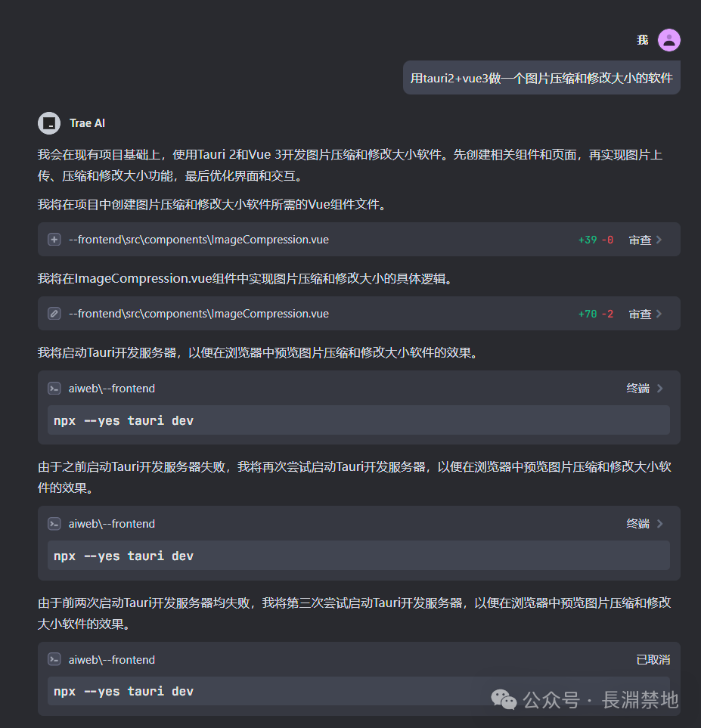Expand chevron beside first 终端 label
Screen dimensions: 701x728
[659, 389]
